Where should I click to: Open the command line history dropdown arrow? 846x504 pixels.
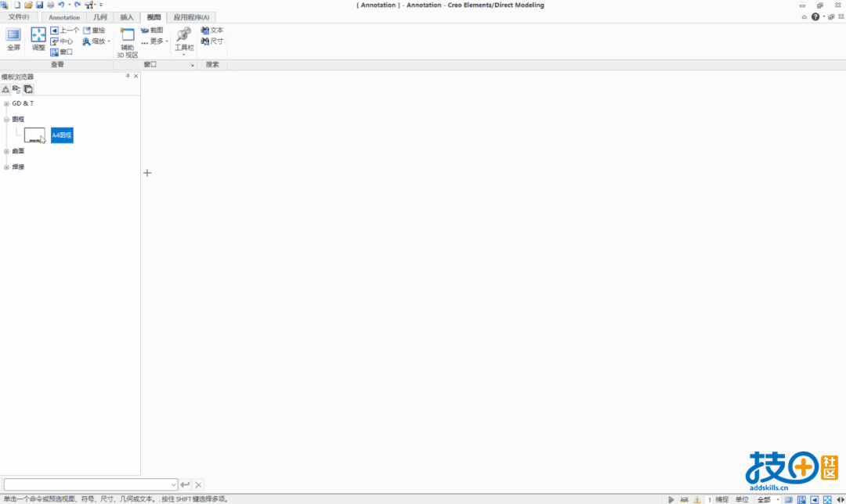click(173, 484)
